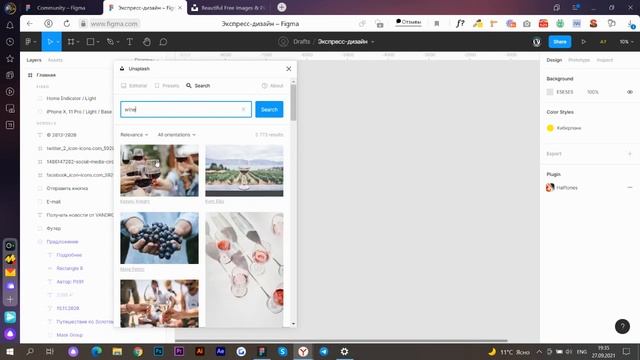Select the Text tool
Viewport: 640px width, 360px height.
(130, 42)
